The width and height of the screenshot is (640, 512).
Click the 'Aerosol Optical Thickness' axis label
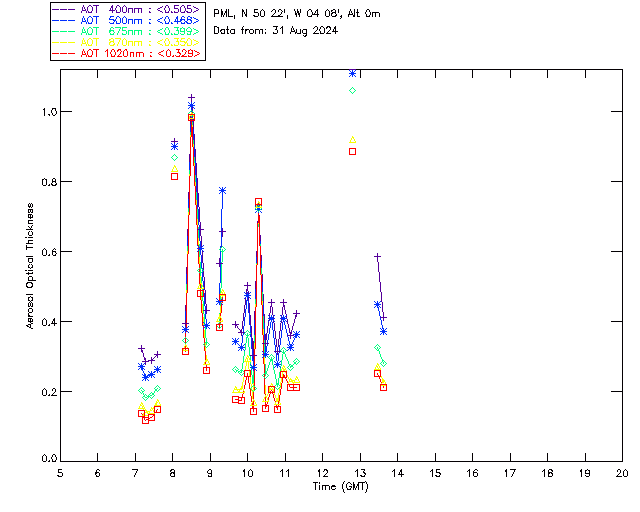click(30, 266)
